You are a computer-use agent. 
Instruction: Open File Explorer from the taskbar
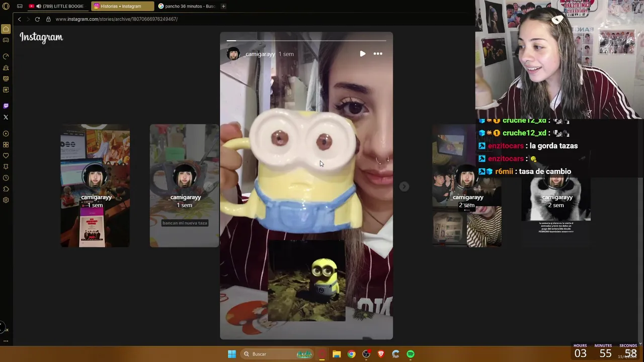(337, 354)
